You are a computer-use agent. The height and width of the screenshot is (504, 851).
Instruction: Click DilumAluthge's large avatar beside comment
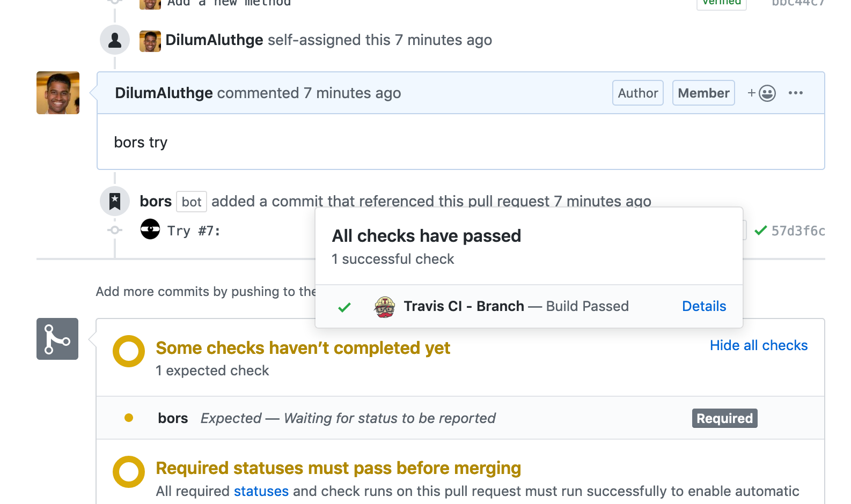click(x=58, y=93)
